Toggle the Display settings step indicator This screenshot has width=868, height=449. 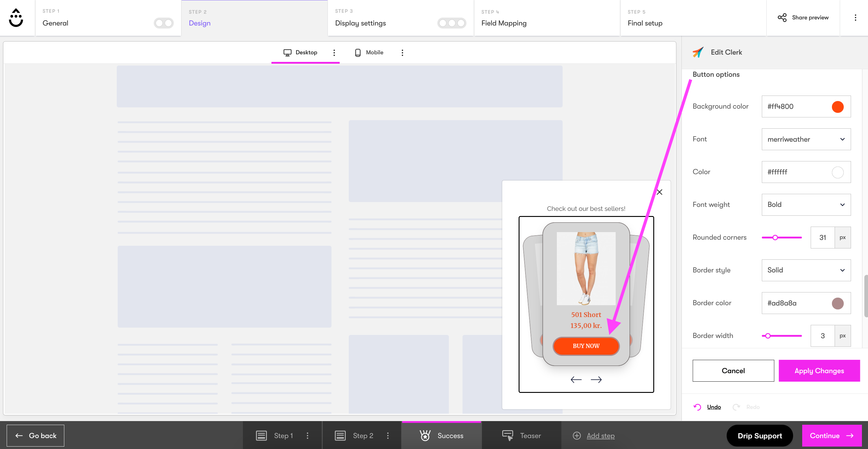pos(452,23)
